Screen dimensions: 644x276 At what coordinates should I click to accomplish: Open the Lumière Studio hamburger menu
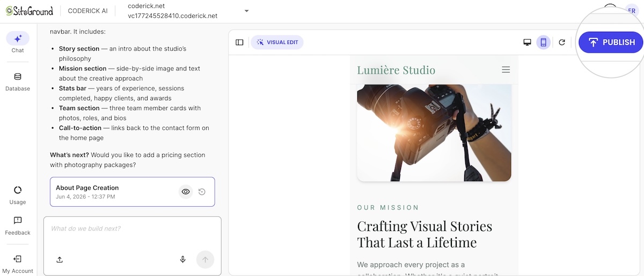point(506,70)
